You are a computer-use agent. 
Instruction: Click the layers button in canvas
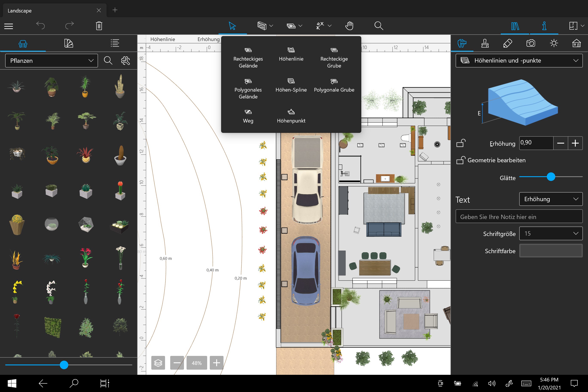pos(158,363)
